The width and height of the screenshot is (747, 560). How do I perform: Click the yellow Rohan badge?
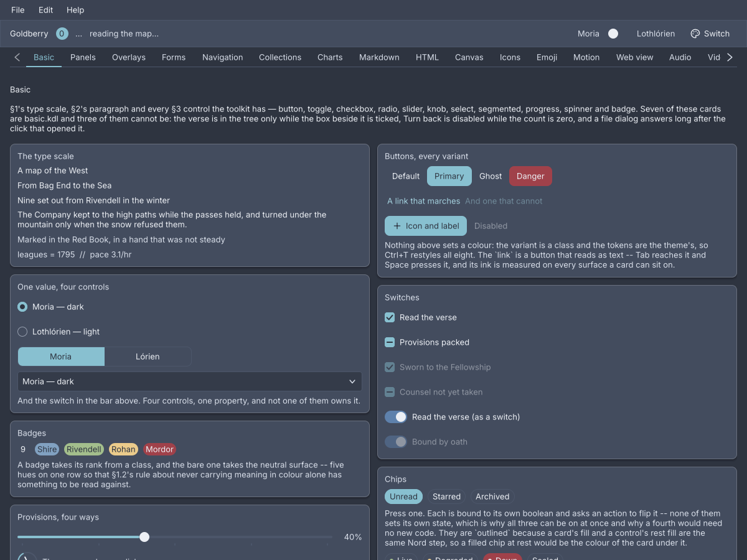click(x=123, y=449)
